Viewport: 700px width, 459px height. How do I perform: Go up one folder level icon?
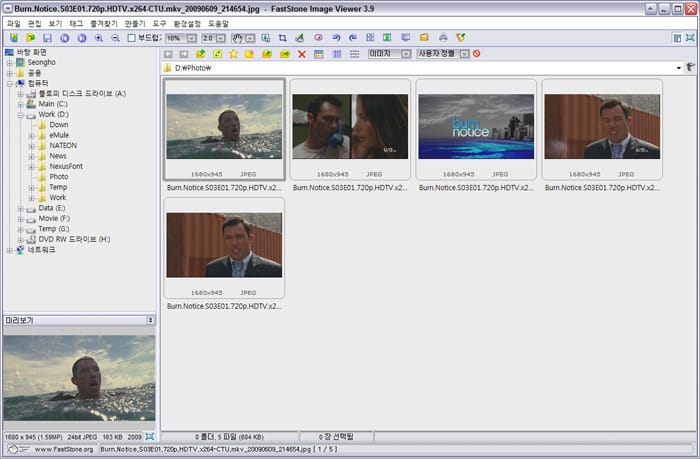pyautogui.click(x=200, y=54)
